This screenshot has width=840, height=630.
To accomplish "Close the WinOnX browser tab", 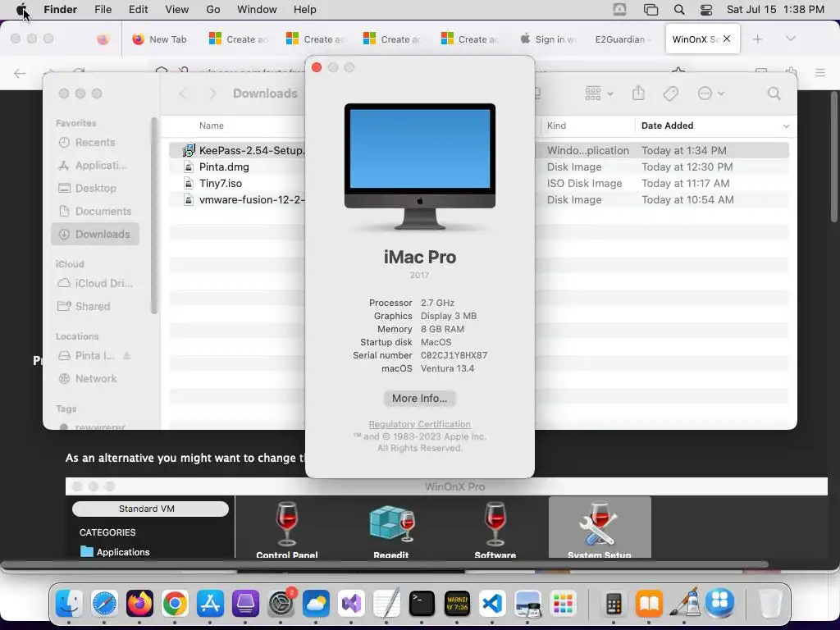I will (727, 39).
